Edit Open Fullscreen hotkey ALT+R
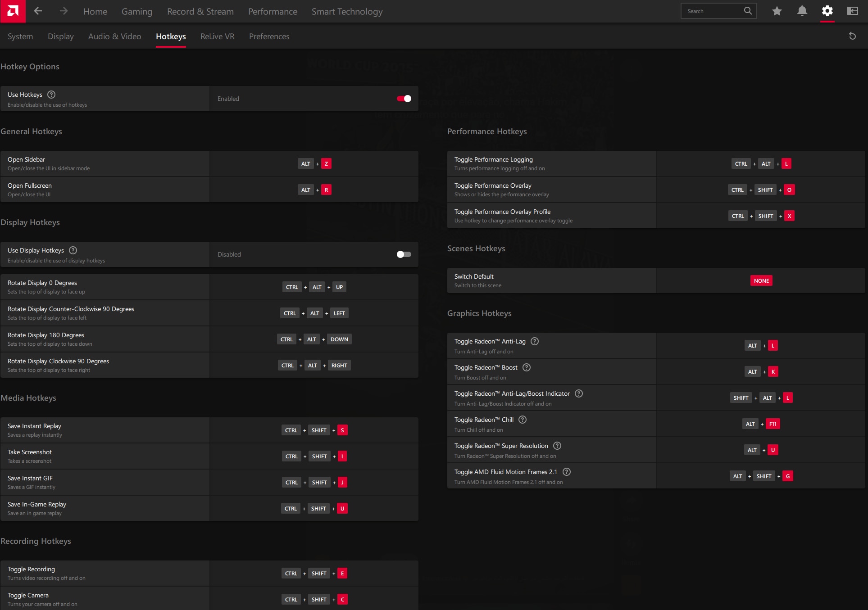This screenshot has width=868, height=610. point(314,190)
